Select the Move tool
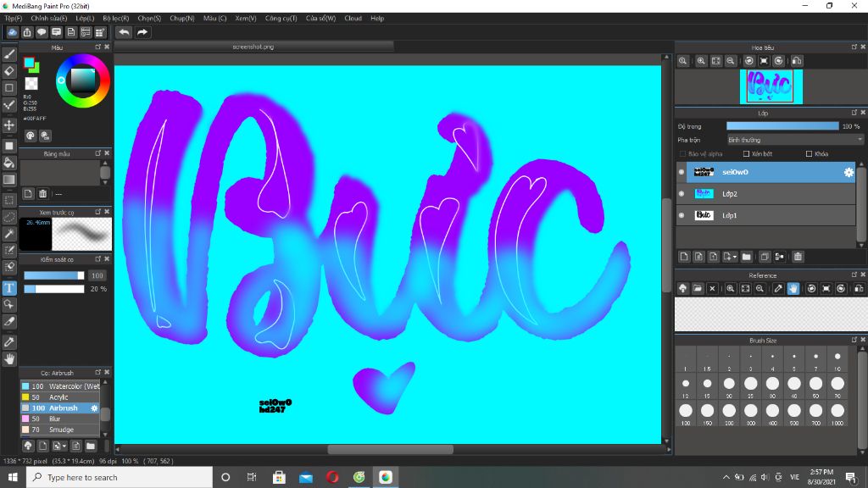This screenshot has width=868, height=488. tap(8, 125)
